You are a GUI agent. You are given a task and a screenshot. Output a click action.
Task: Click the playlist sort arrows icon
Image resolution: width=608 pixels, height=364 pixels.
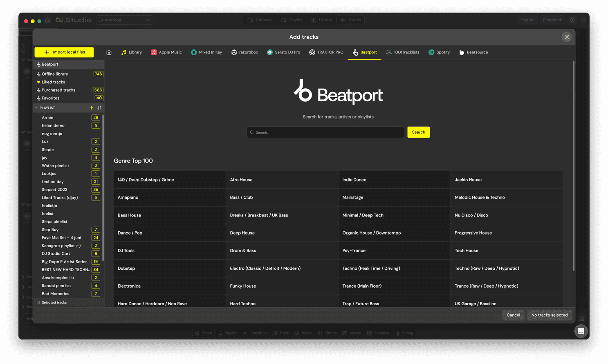coord(99,108)
